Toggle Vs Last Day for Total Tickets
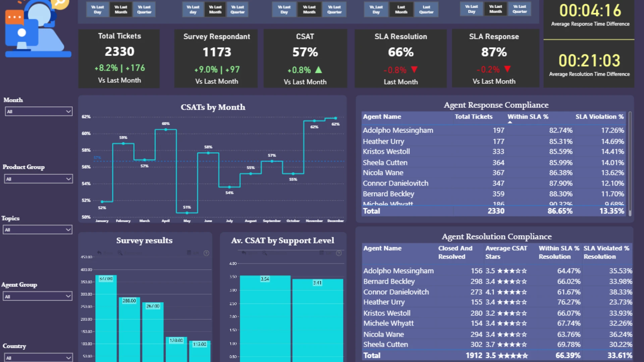This screenshot has height=362, width=644. click(98, 9)
